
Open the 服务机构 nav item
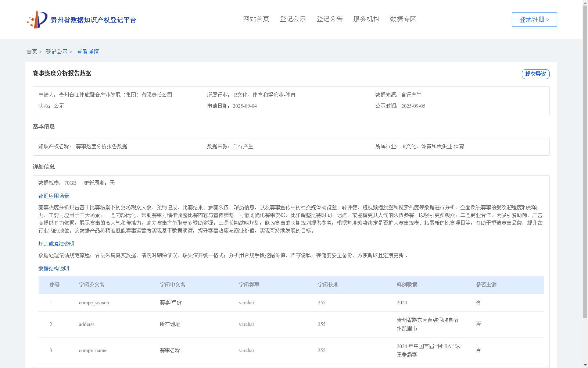(366, 19)
